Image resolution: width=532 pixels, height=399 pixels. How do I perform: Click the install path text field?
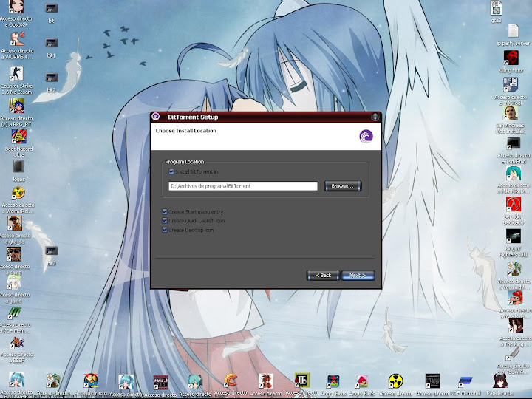[243, 186]
